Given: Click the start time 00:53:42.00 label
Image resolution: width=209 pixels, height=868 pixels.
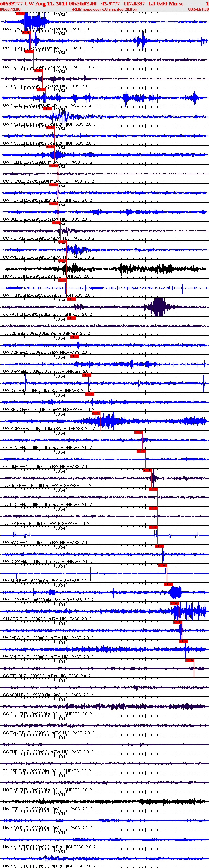Looking at the screenshot, I should tap(10, 10).
